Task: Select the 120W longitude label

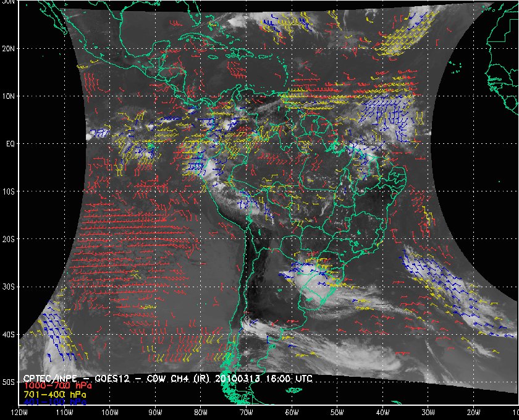Action: (19, 413)
